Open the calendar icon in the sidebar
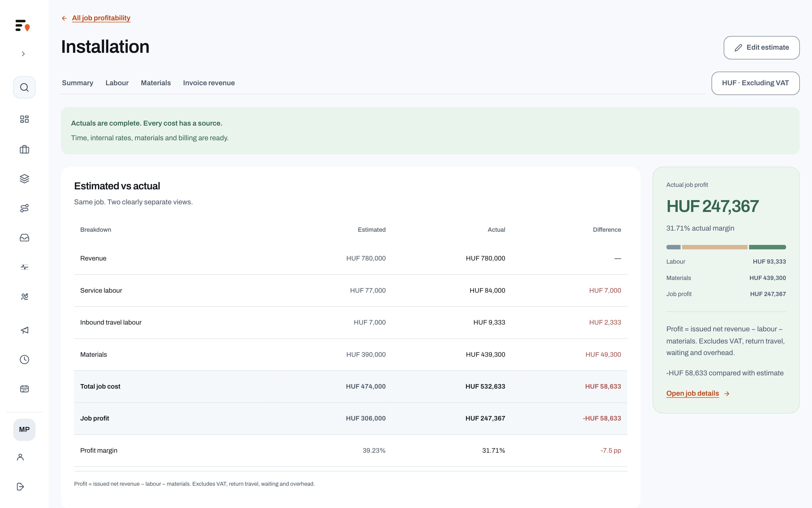The height and width of the screenshot is (508, 812). [24, 389]
